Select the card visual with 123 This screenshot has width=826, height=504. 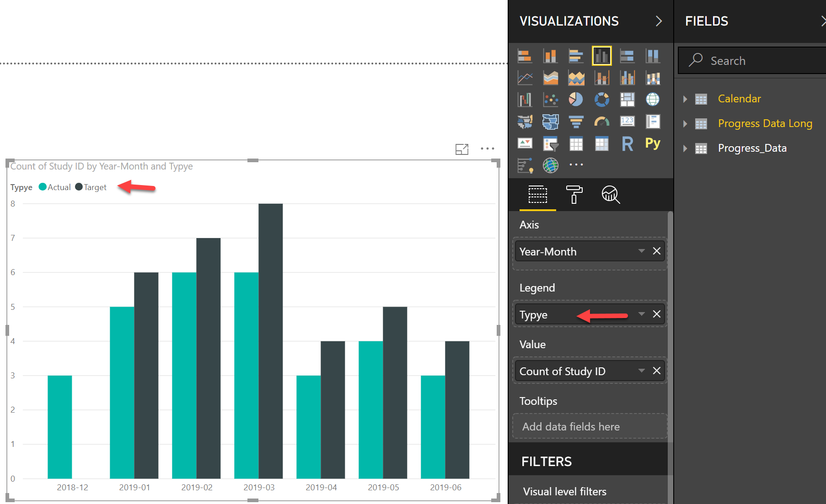coord(627,122)
